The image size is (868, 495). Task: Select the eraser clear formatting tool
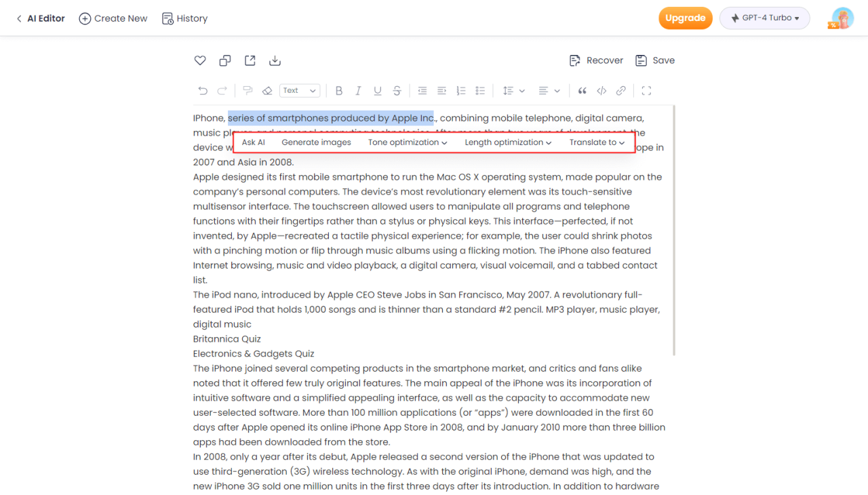click(267, 91)
